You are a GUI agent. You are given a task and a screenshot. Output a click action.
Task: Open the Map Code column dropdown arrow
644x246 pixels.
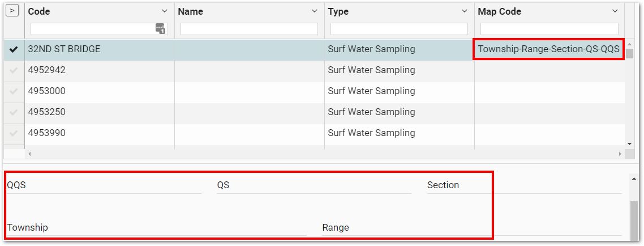pos(615,11)
